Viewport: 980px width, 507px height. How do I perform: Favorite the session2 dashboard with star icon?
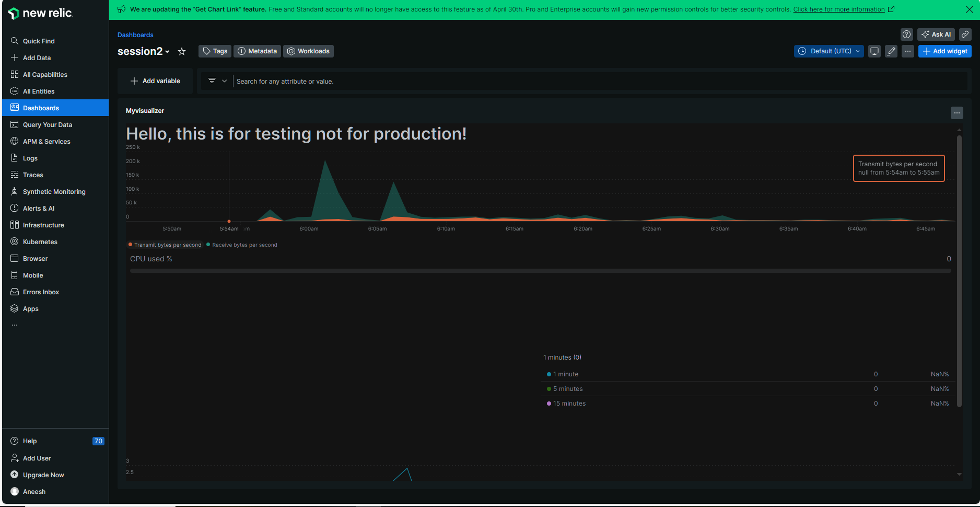pos(182,51)
